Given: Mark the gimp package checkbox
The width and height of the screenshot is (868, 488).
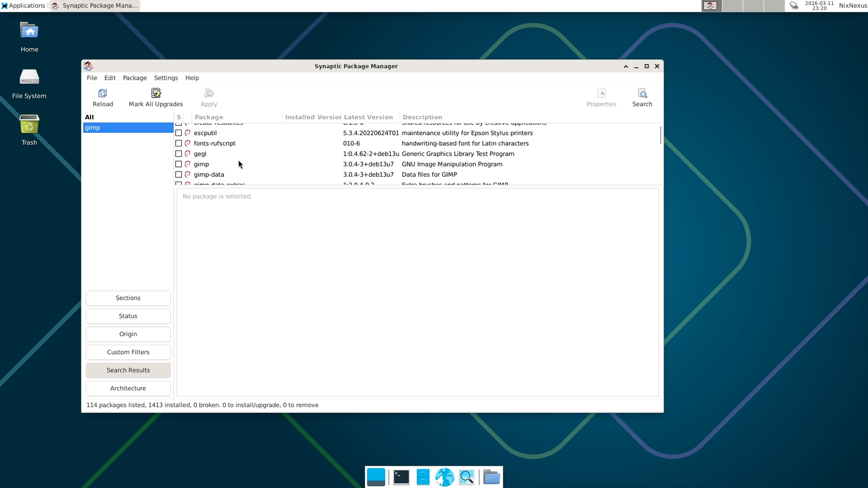Looking at the screenshot, I should [178, 164].
